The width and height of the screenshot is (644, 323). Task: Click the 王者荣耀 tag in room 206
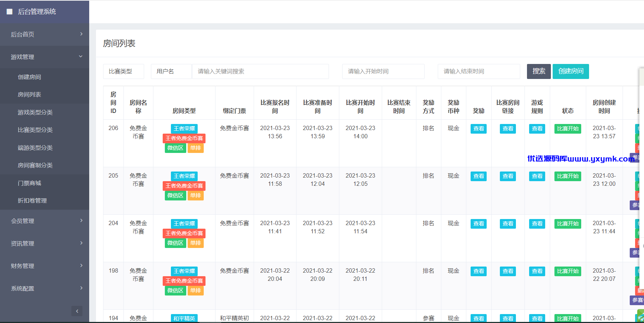[x=184, y=129]
